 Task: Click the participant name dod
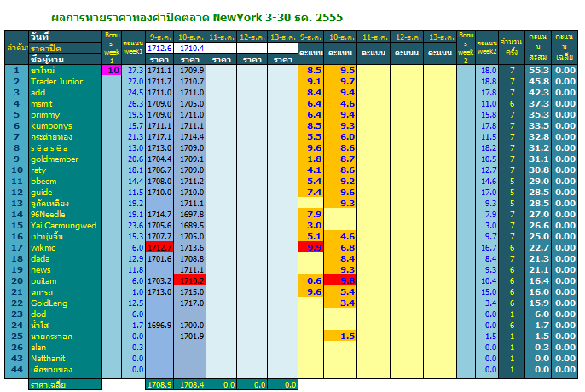pyautogui.click(x=38, y=314)
